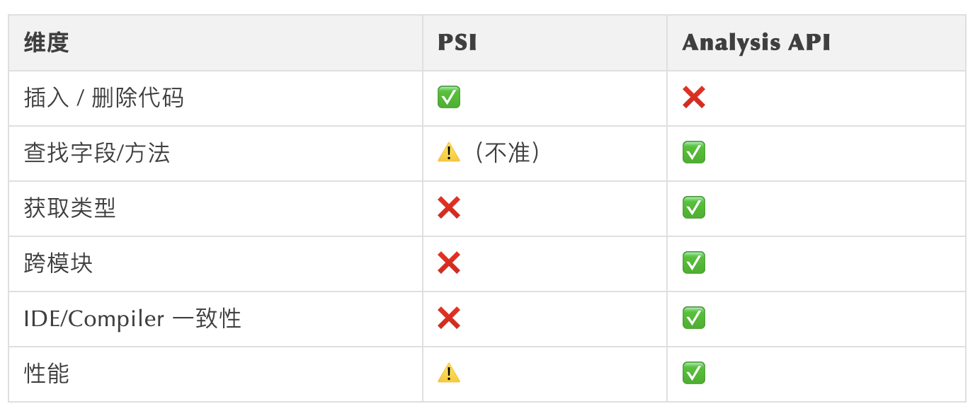
Task: Click the IDE/Compiler 一致性 row label
Action: (132, 318)
